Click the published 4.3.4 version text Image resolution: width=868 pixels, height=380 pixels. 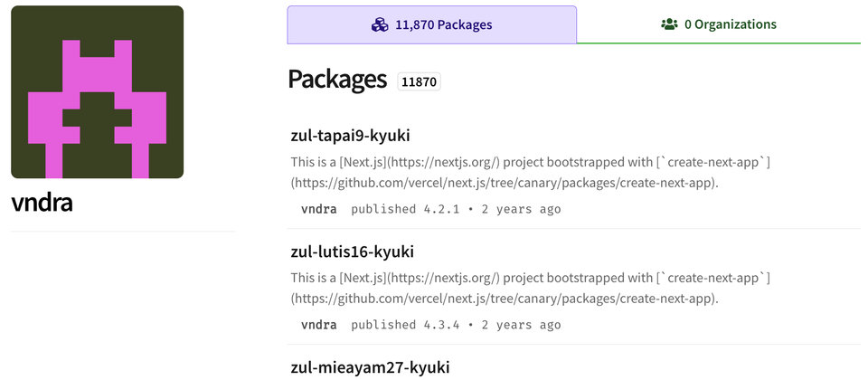405,325
